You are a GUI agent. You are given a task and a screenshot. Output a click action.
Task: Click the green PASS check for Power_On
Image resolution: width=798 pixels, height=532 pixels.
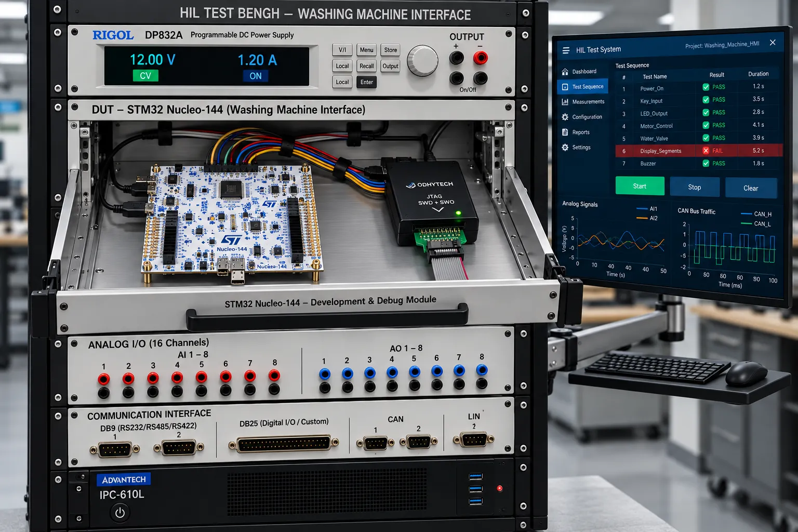[x=706, y=87]
